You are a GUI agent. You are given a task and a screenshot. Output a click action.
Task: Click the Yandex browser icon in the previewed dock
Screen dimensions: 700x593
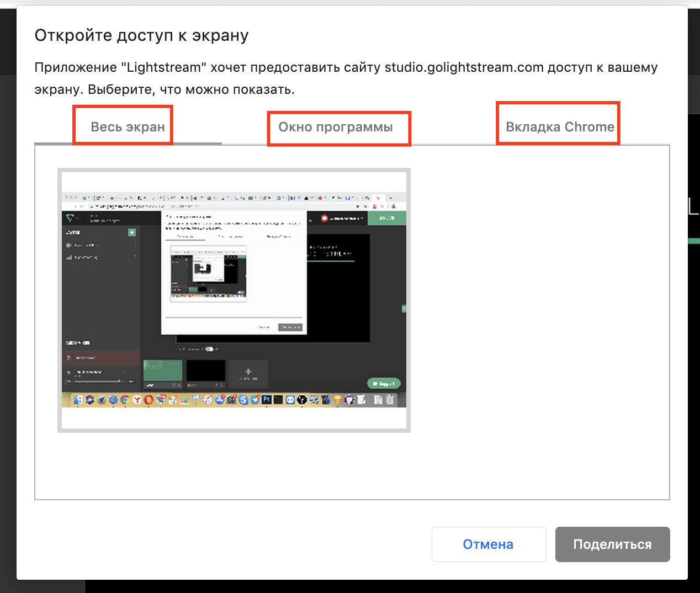point(137,400)
